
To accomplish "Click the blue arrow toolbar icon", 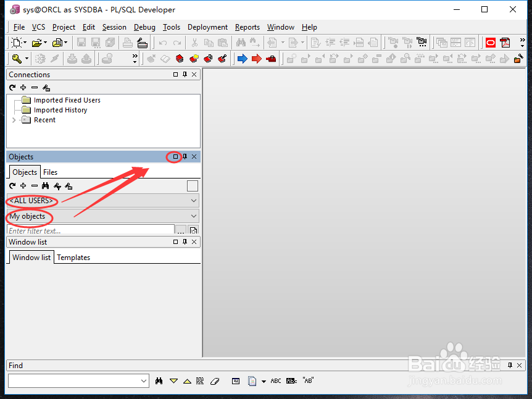I will click(x=243, y=59).
